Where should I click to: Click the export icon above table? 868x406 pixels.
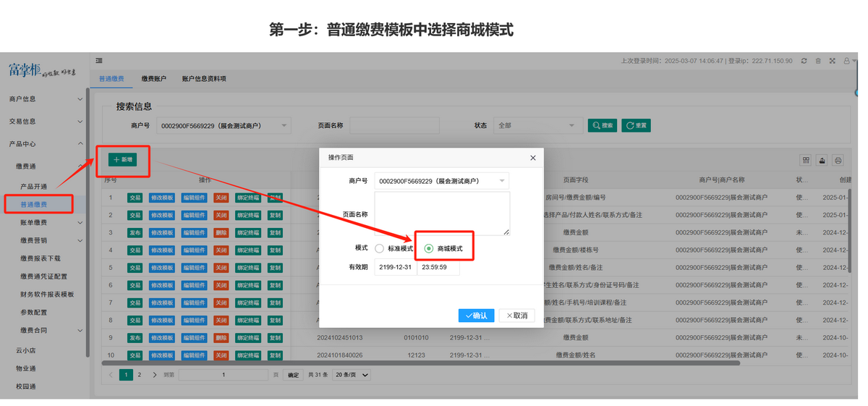point(822,160)
